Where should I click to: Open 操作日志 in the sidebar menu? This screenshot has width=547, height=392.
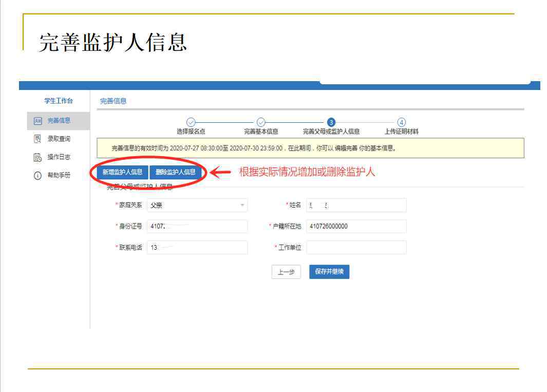58,157
